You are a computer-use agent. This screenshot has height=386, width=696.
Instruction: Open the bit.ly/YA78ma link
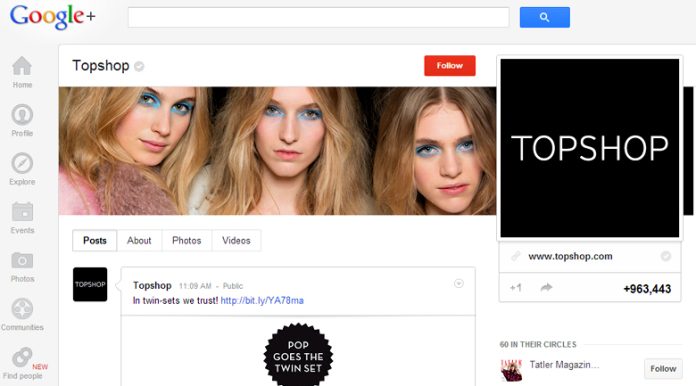click(x=262, y=300)
